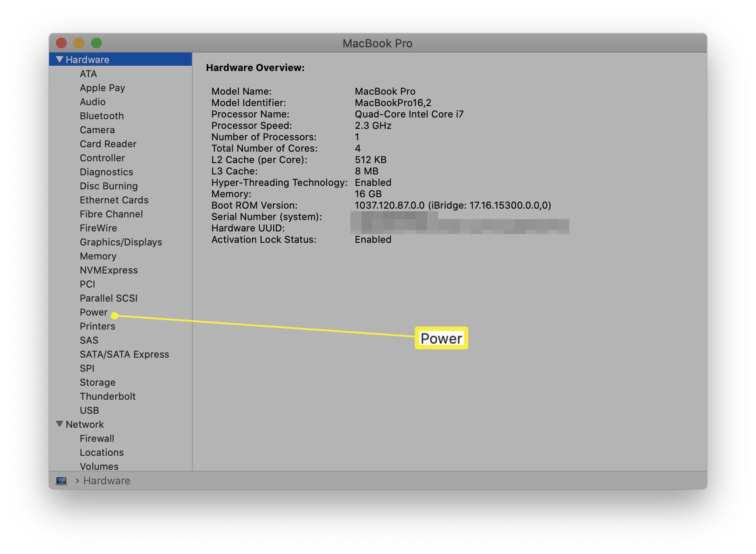
Task: Open the Audio hardware entry
Action: click(x=92, y=102)
